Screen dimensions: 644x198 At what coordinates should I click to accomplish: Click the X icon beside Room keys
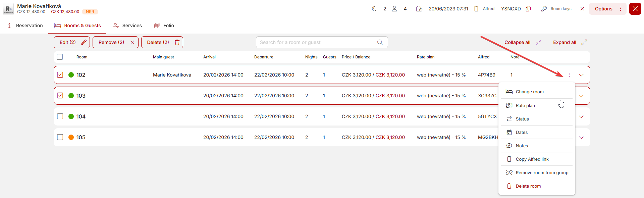(582, 9)
